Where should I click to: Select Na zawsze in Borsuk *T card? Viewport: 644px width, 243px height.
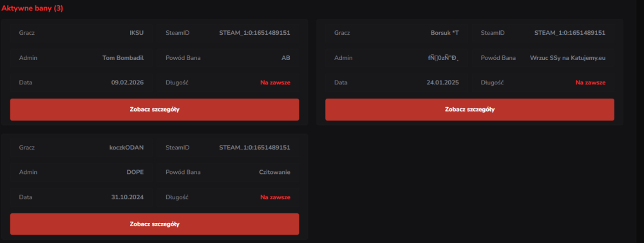[x=591, y=83]
